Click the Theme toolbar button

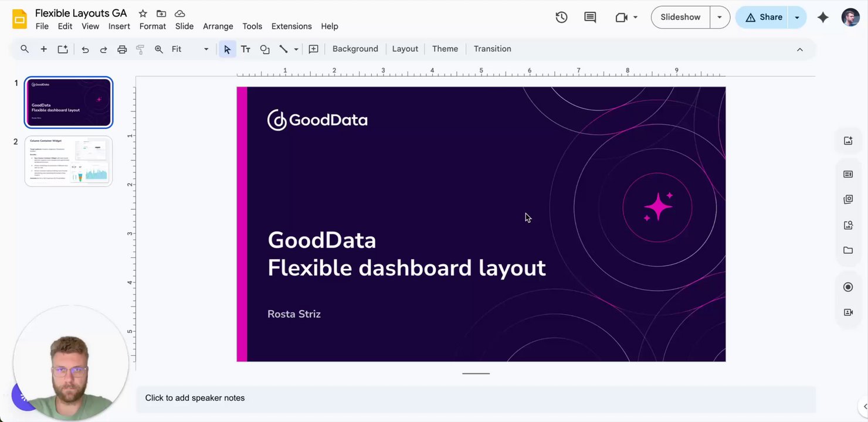[445, 49]
